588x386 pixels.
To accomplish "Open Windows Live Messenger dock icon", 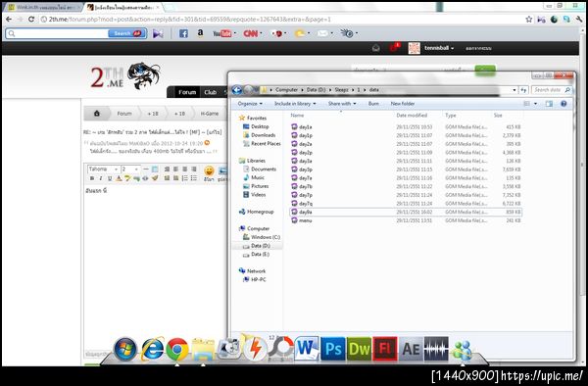I will [463, 351].
